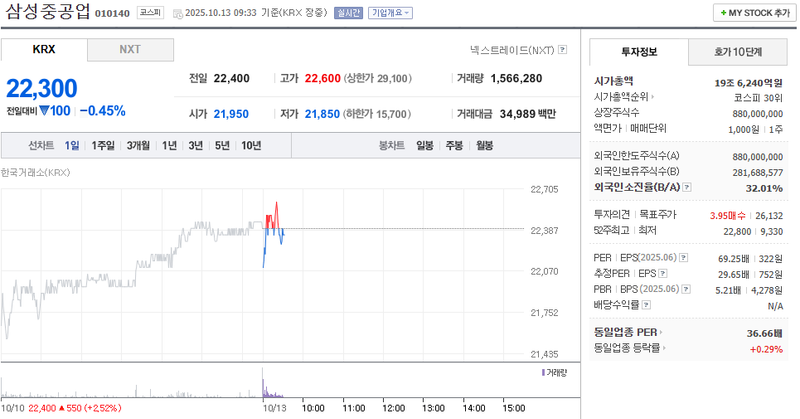Image resolution: width=800 pixels, height=419 pixels.
Task: Click the 실시간 realtime button
Action: 348,13
